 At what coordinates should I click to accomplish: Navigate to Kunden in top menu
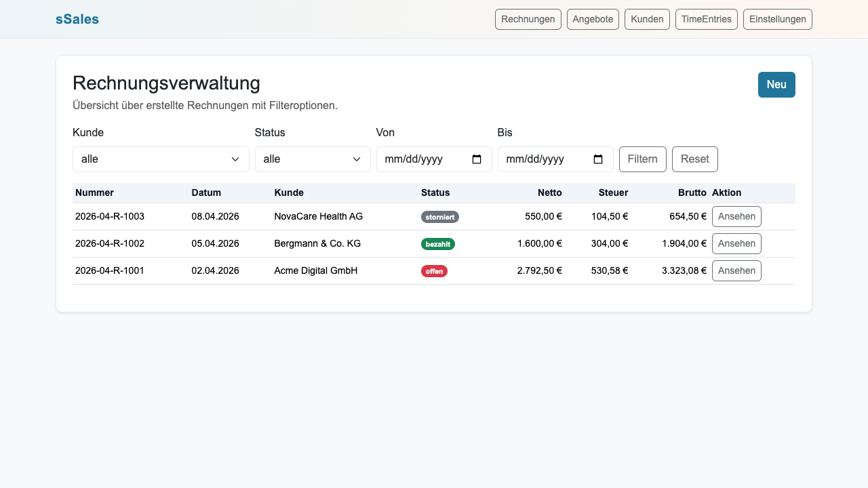[x=647, y=19]
